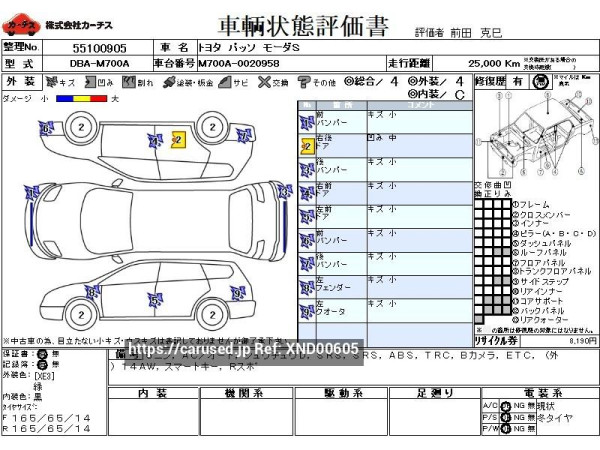
Task: Click the yellow number 2 icon in the damage table
Action: coord(307,146)
